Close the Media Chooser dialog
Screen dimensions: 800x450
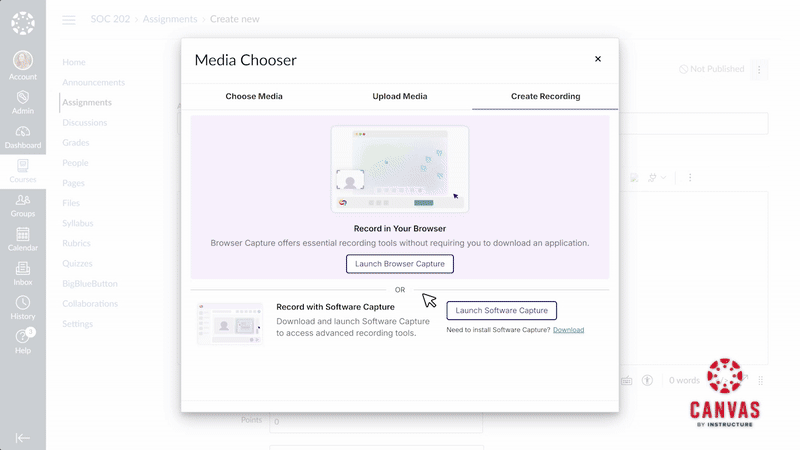tap(598, 59)
